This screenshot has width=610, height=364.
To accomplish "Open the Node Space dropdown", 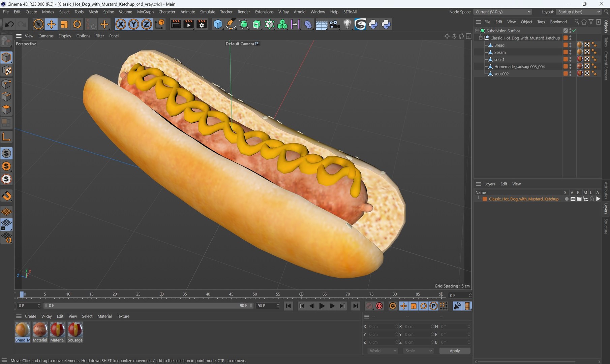I will (x=503, y=12).
